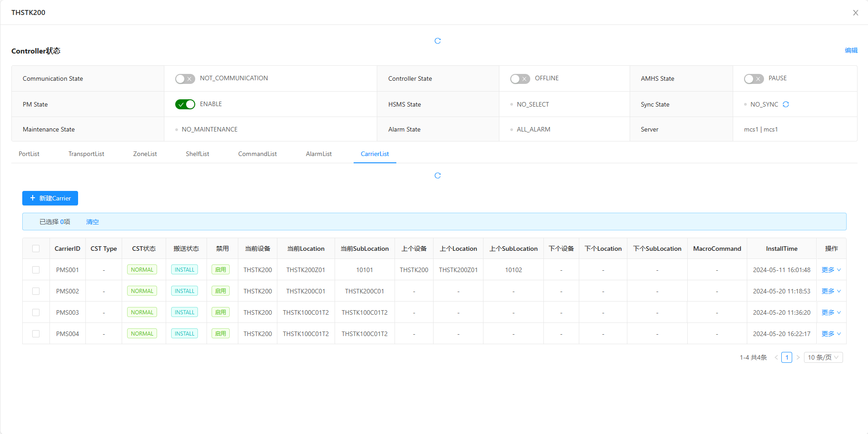Toggle the AMHS State PAUSE switch
Screen dimensions: 868x434
[x=754, y=79]
